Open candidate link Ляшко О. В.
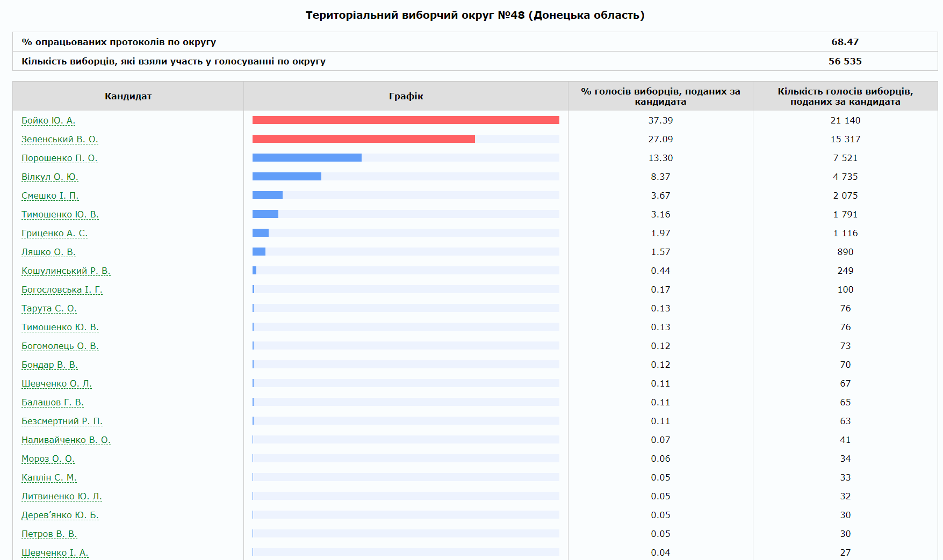943x560 pixels. point(48,252)
